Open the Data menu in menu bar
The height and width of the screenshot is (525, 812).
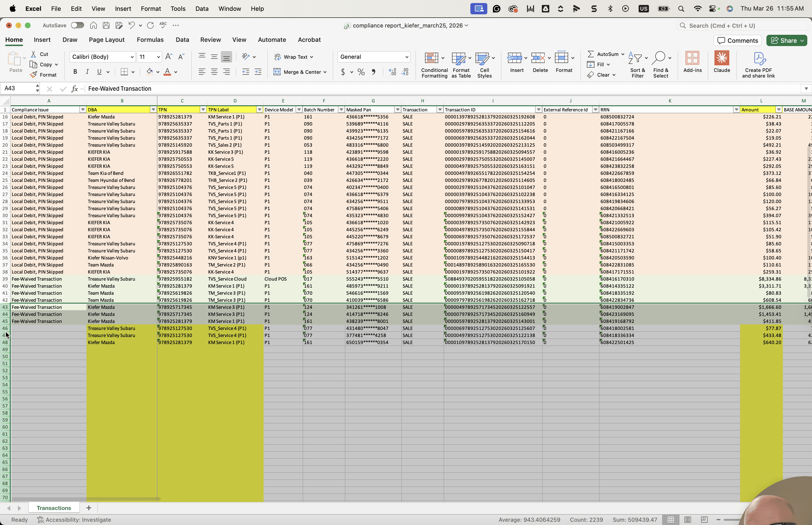click(202, 8)
